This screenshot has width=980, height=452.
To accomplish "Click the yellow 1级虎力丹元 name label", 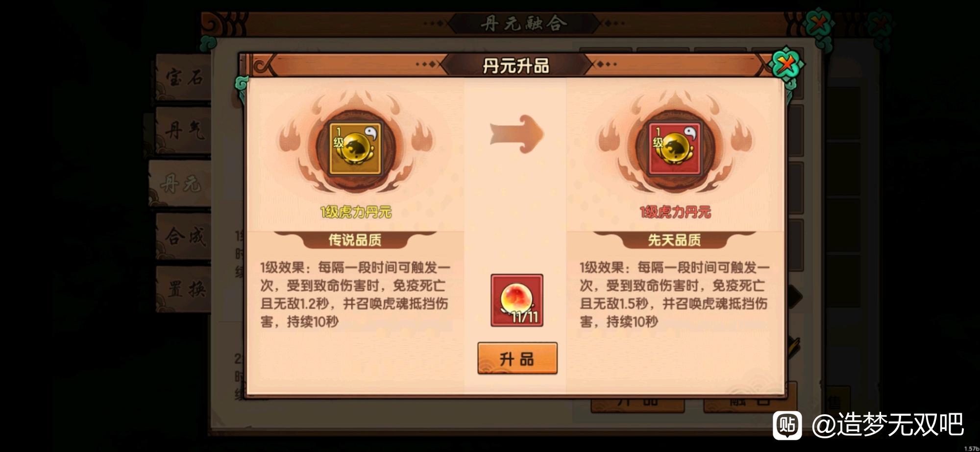I will [x=356, y=212].
